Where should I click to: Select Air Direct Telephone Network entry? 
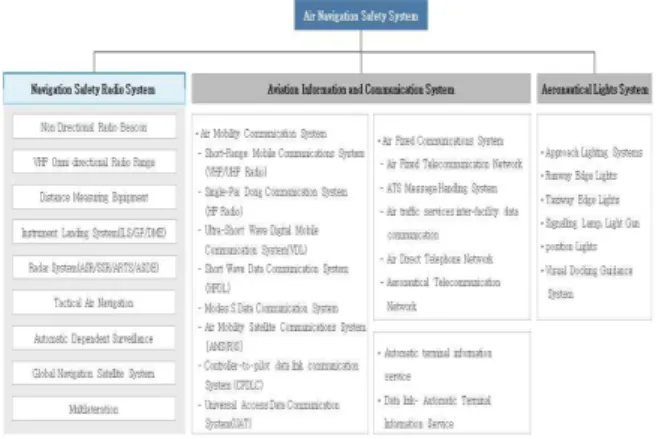437,258
